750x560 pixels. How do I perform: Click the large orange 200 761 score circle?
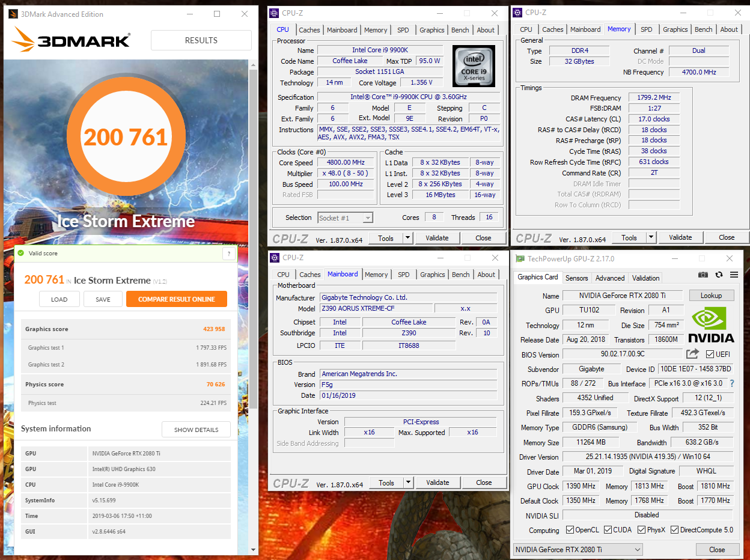126,136
